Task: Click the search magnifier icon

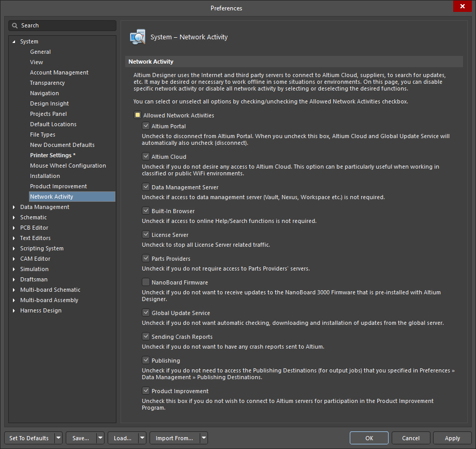Action: pos(14,25)
